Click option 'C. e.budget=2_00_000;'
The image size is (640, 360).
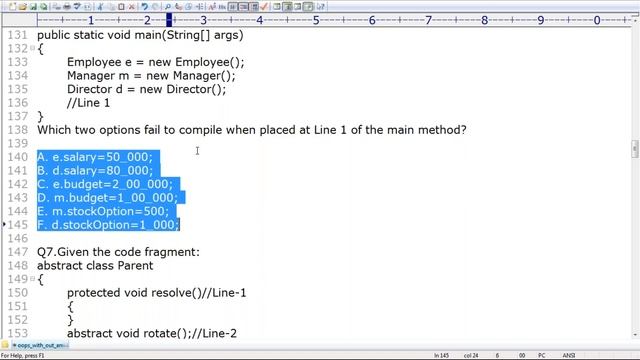pos(105,184)
